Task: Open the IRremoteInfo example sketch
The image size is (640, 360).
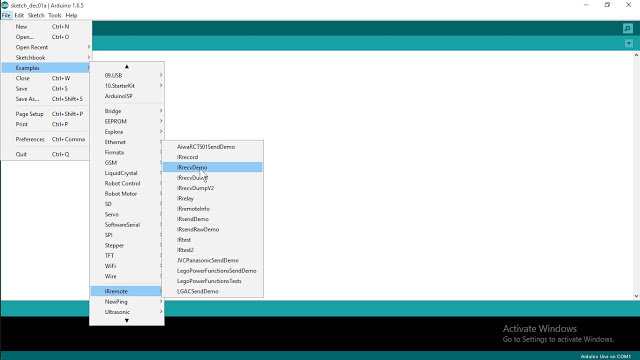Action: (x=213, y=209)
